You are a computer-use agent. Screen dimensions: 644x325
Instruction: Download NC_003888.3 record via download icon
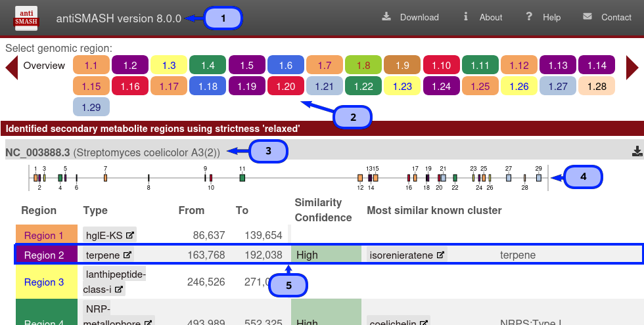(x=637, y=151)
